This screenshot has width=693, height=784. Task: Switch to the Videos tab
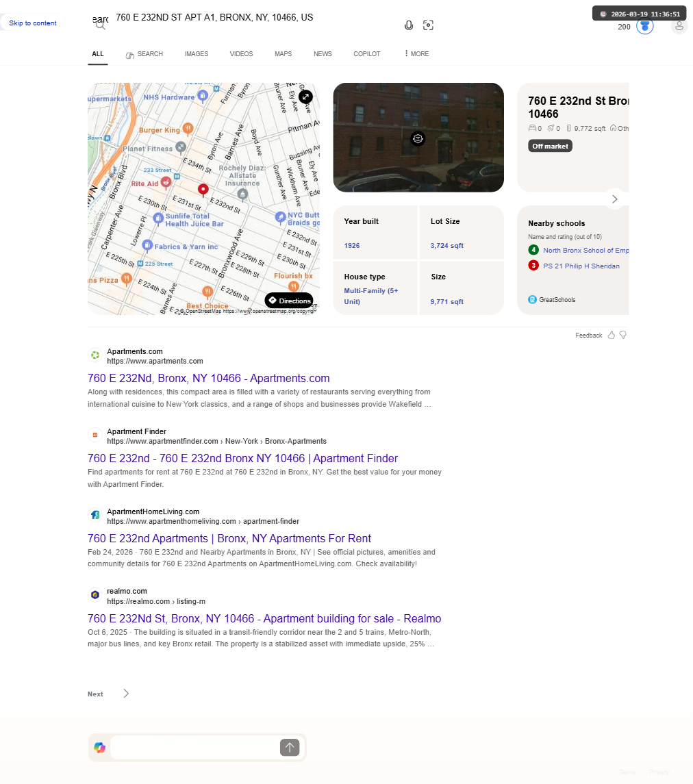(241, 53)
